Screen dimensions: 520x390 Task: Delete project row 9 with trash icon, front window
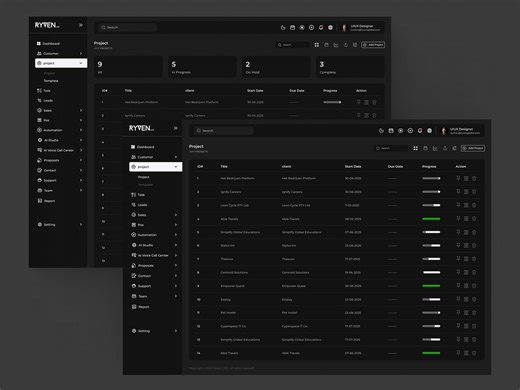(x=474, y=286)
